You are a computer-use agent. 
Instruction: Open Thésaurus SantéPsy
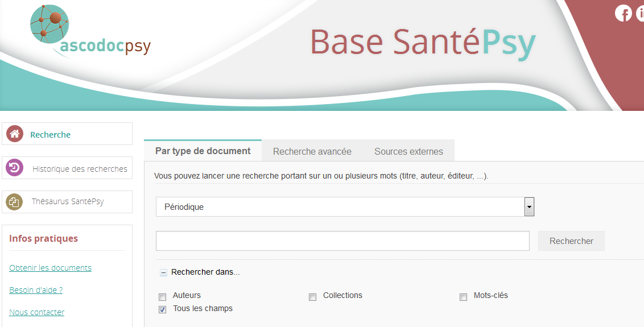pyautogui.click(x=67, y=202)
